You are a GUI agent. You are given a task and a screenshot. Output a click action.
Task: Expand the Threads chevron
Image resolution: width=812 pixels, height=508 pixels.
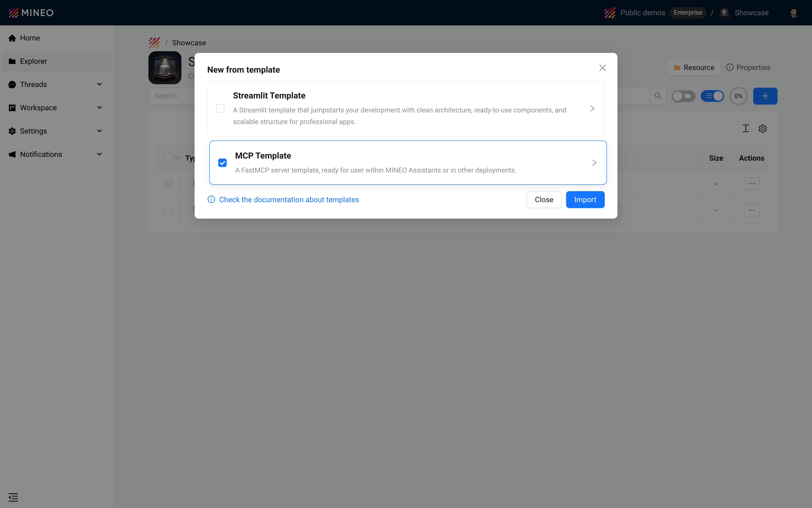pos(99,84)
